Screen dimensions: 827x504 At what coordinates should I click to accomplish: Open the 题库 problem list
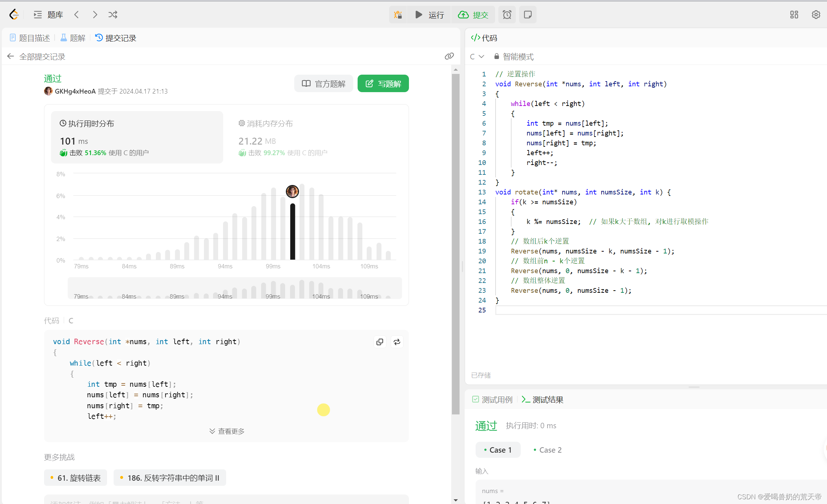click(x=48, y=15)
